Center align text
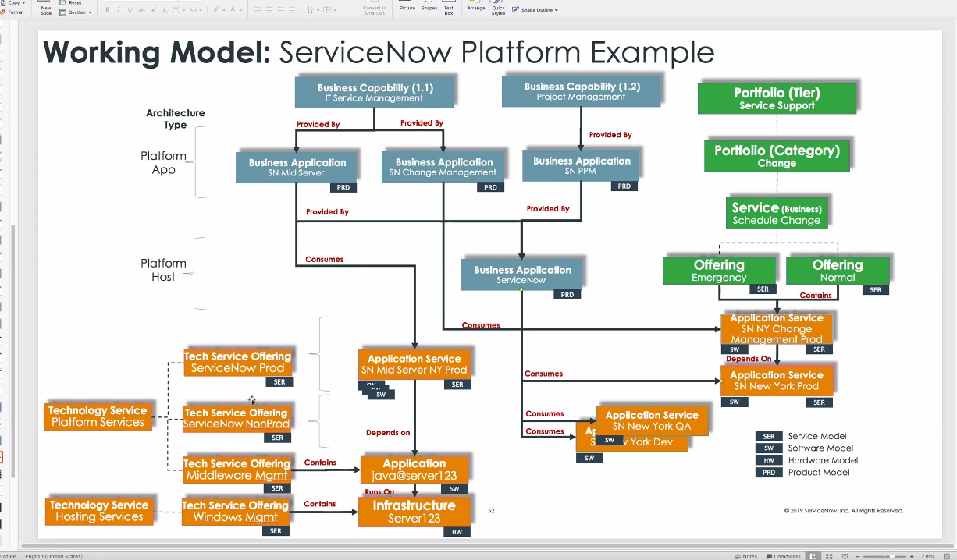The width and height of the screenshot is (957, 560). tap(269, 10)
